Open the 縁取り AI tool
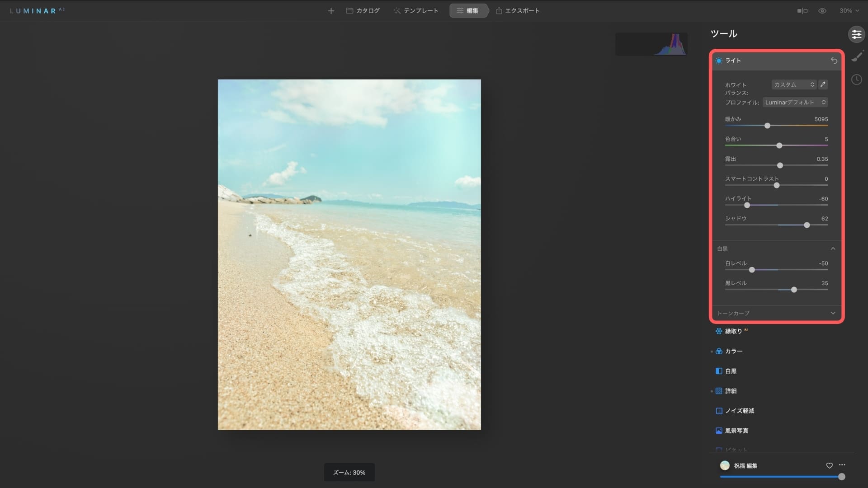The image size is (868, 488). (x=733, y=331)
